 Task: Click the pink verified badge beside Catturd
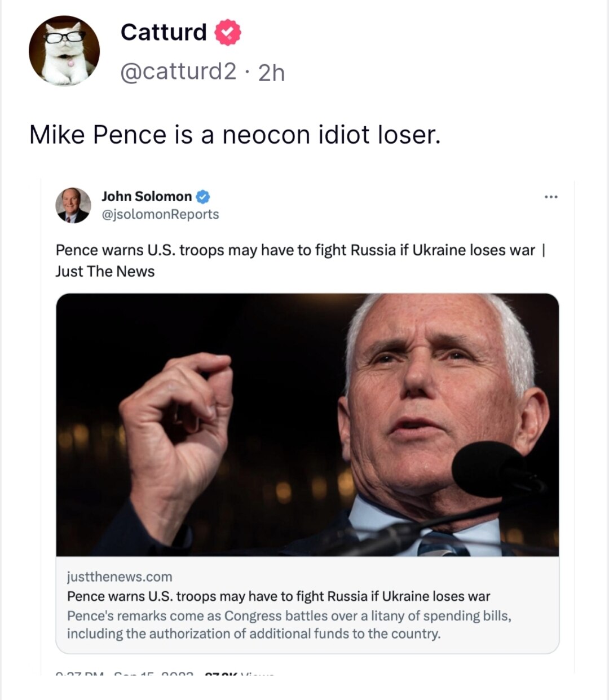click(227, 33)
